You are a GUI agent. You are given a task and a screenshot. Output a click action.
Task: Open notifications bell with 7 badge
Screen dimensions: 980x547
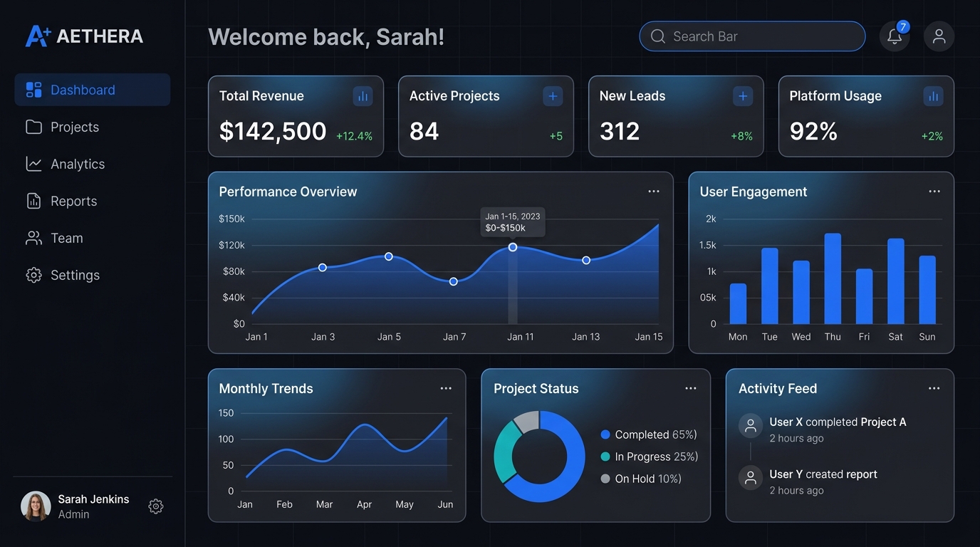pos(895,36)
